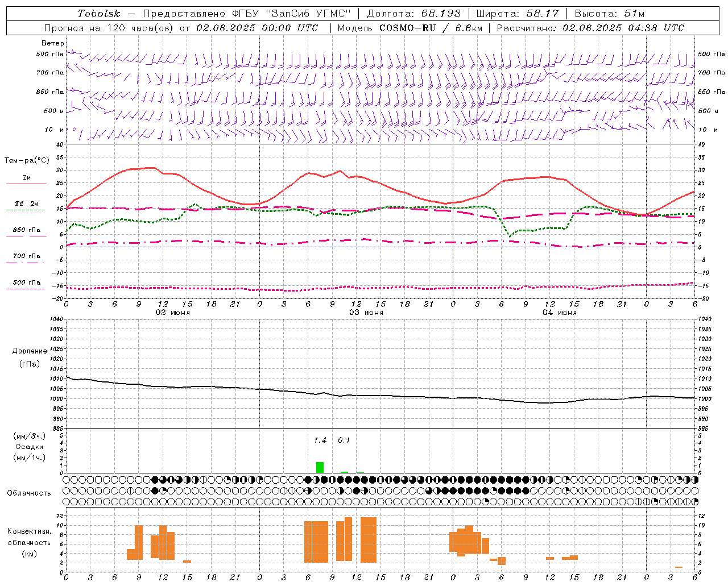Click the Тем-ра(°C) axis title

point(27,161)
